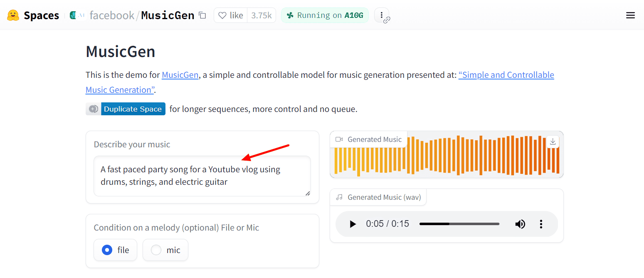Click the Running on A10G status badge

coord(325,15)
